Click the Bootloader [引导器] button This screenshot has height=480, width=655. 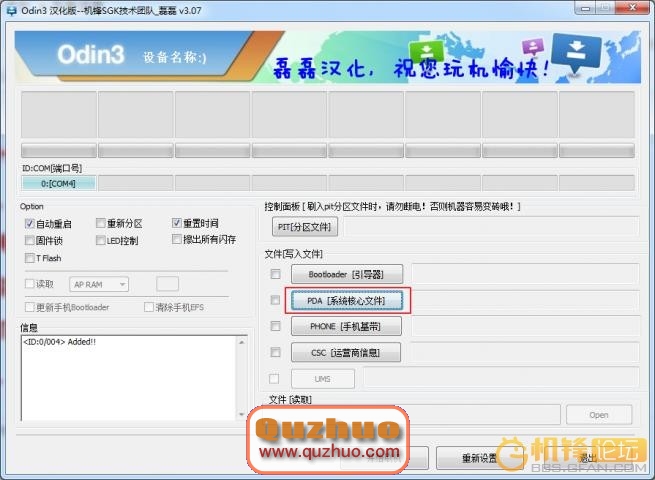(x=347, y=274)
